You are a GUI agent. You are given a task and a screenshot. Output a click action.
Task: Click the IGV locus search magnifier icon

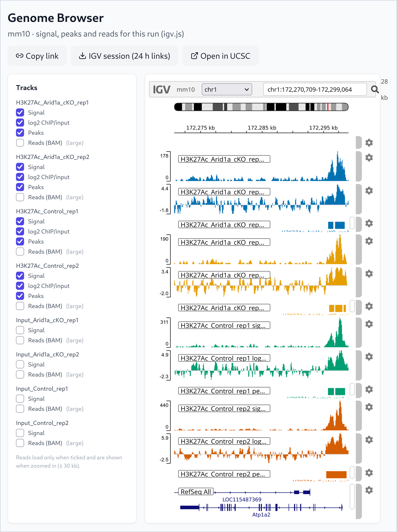tap(375, 89)
